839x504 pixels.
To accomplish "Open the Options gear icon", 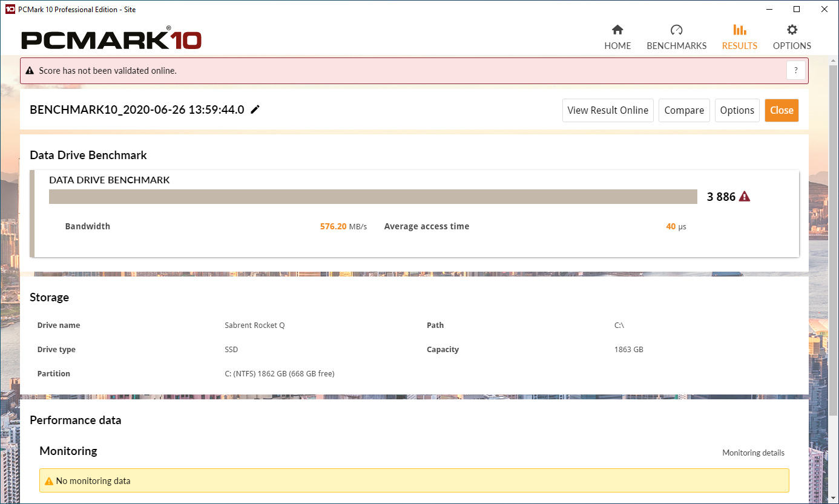I will click(792, 30).
